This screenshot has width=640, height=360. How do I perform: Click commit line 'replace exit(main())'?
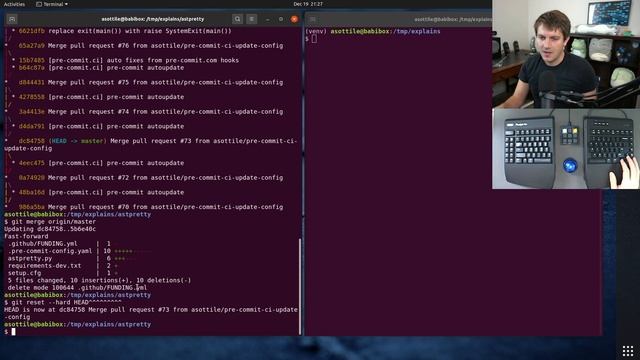point(125,31)
